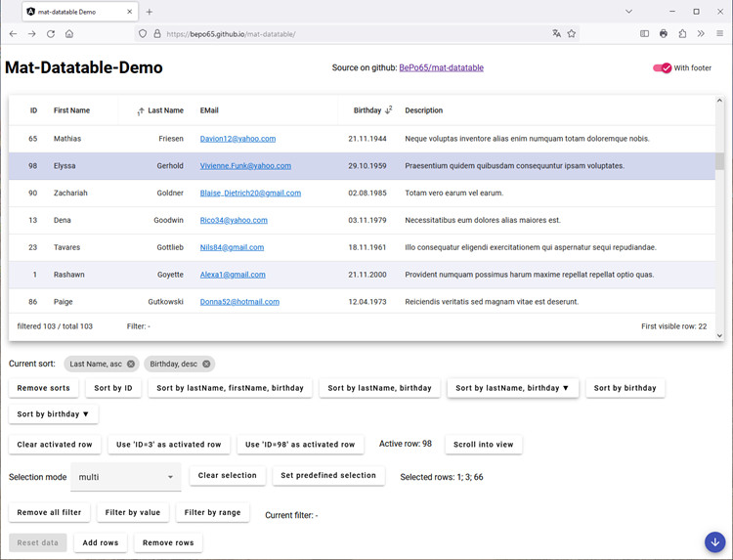Click the Filter by range button
Image resolution: width=733 pixels, height=560 pixels.
(x=213, y=512)
